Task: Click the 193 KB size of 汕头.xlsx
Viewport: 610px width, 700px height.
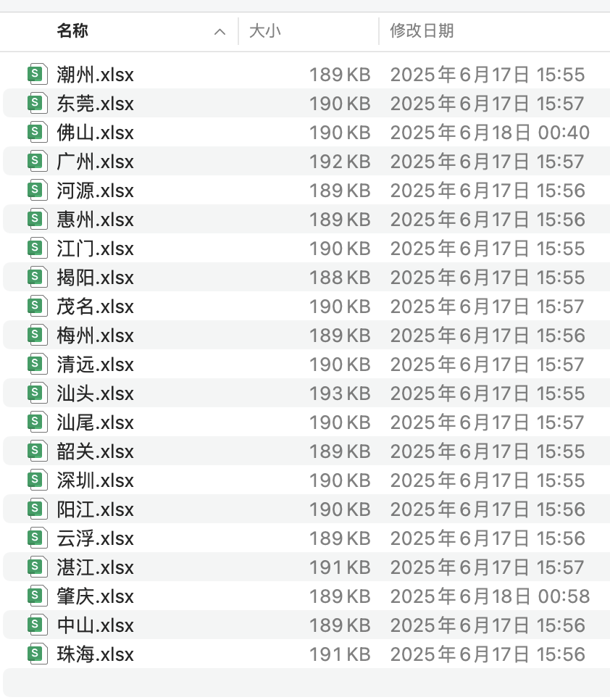Action: pyautogui.click(x=339, y=393)
